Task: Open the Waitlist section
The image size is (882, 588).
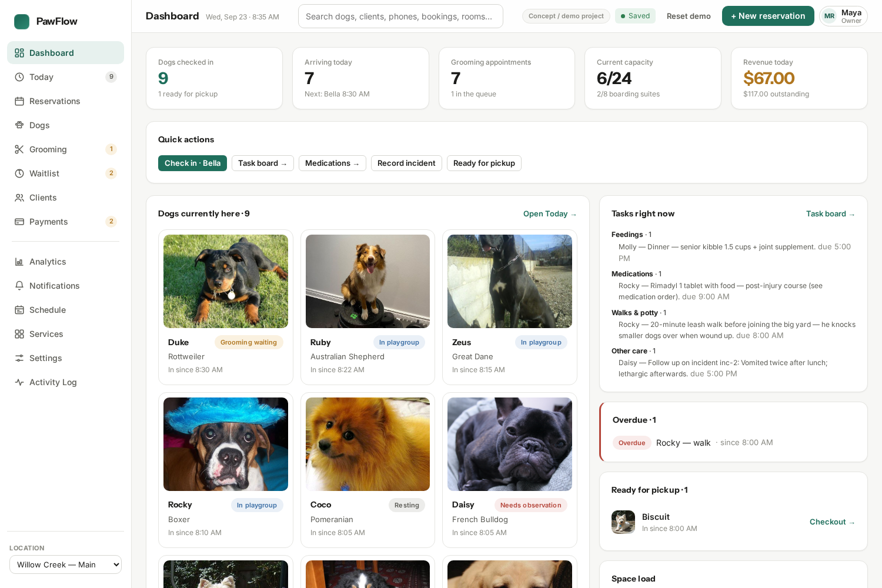Action: pos(65,173)
